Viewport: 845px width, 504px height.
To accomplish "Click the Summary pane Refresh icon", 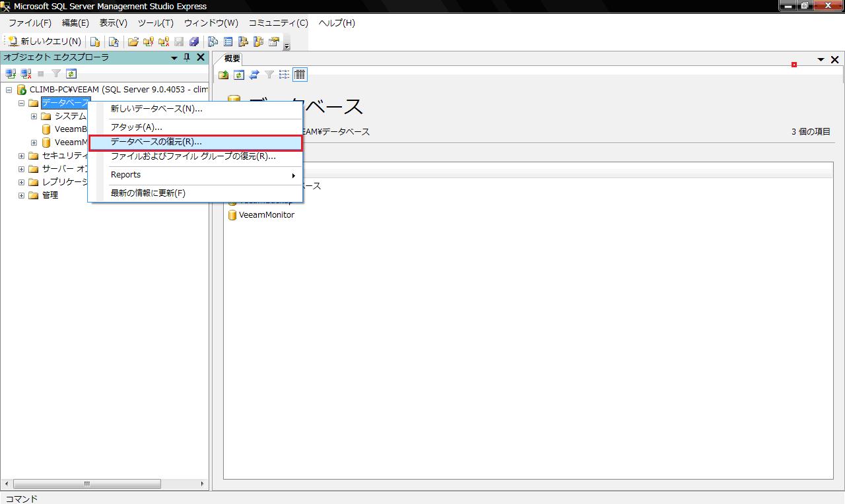I will pyautogui.click(x=239, y=75).
